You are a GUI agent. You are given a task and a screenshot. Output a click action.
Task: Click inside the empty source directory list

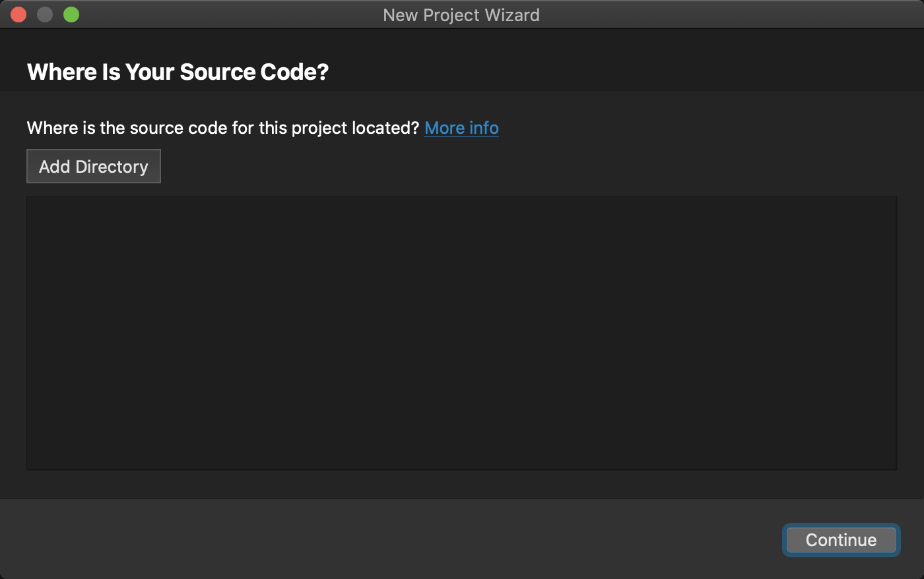[461, 333]
